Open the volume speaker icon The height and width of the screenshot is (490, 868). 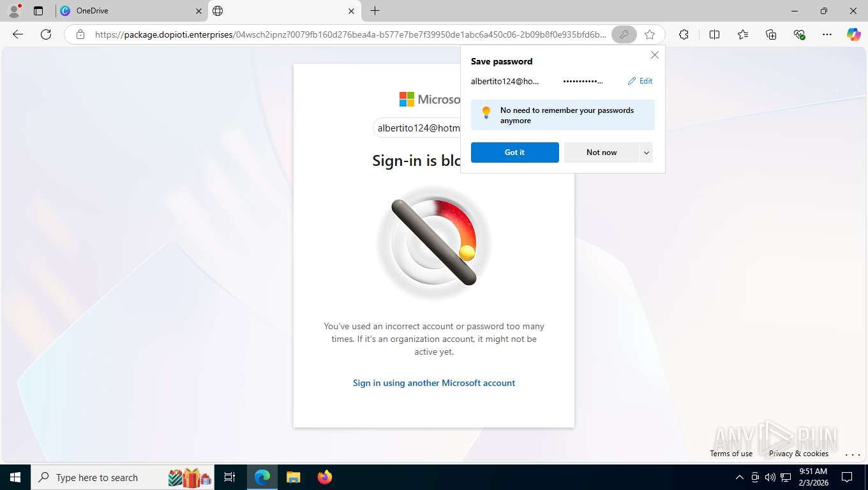(770, 477)
